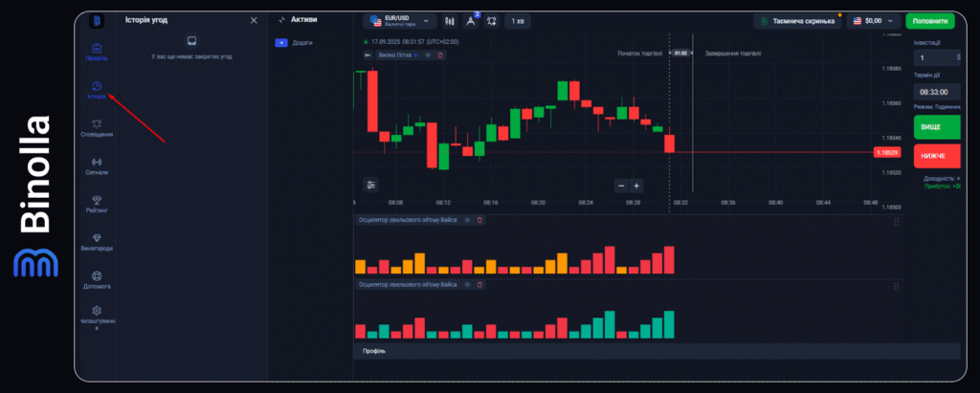Image resolution: width=980 pixels, height=393 pixels.
Task: Open the Сповіщення notifications icon
Action: point(97,125)
